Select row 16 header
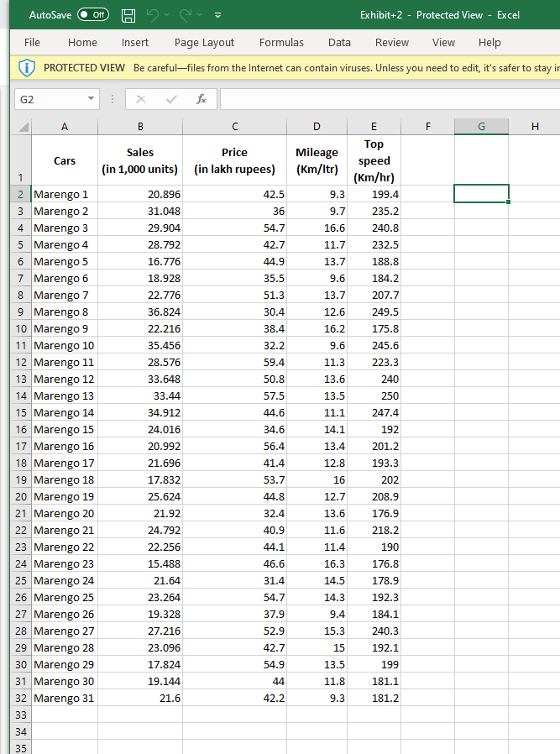Viewport: 560px width, 754px height. (21, 429)
